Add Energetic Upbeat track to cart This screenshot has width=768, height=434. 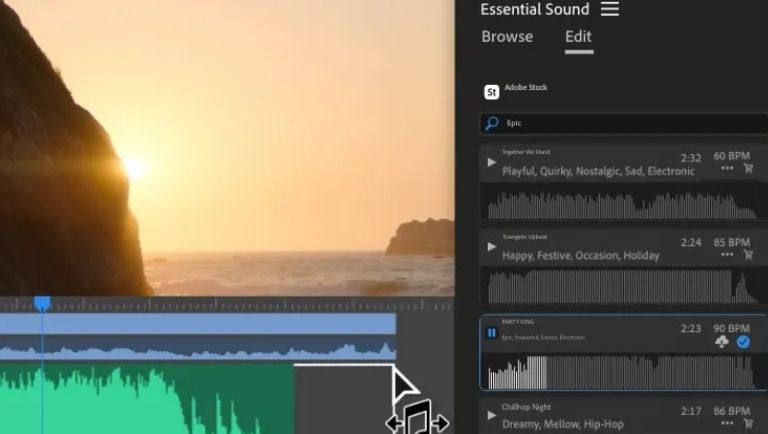click(748, 254)
